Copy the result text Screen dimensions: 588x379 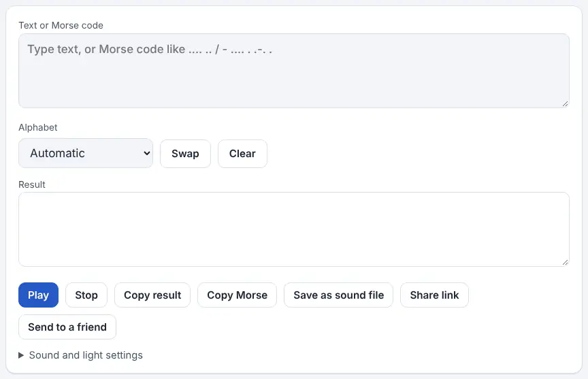point(152,295)
